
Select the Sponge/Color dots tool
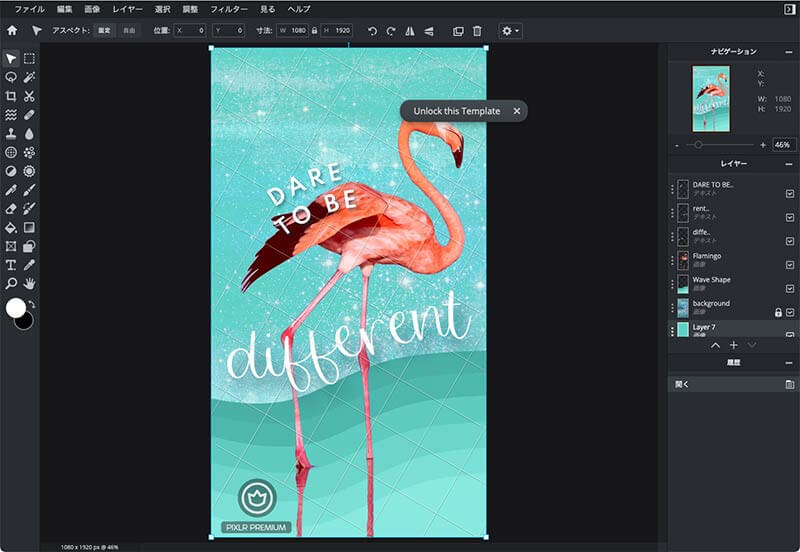pos(30,153)
